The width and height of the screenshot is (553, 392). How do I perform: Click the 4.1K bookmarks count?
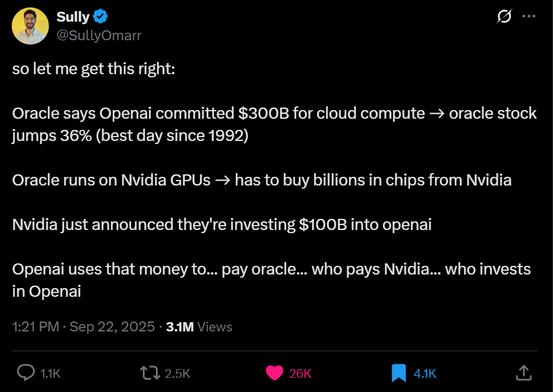click(425, 373)
